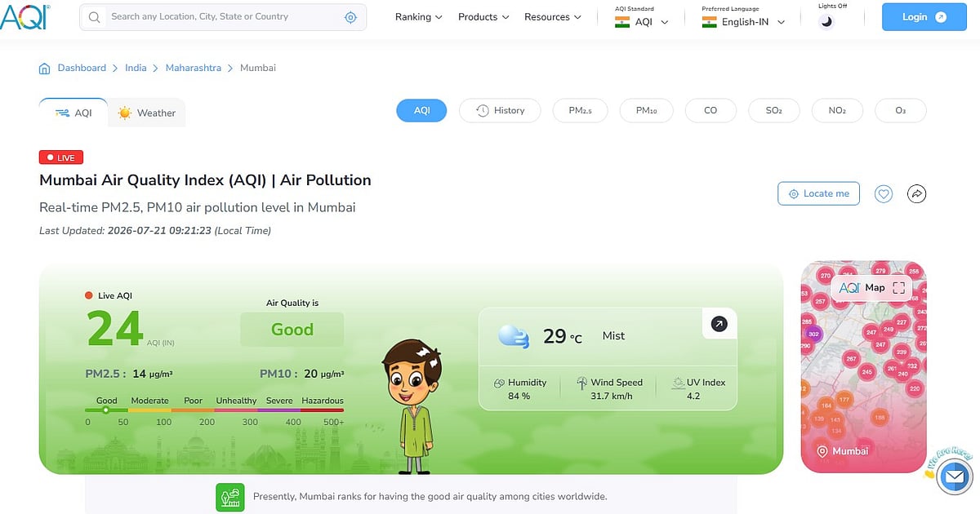
Task: Open Maharashtra breadcrumb link
Action: click(x=194, y=68)
